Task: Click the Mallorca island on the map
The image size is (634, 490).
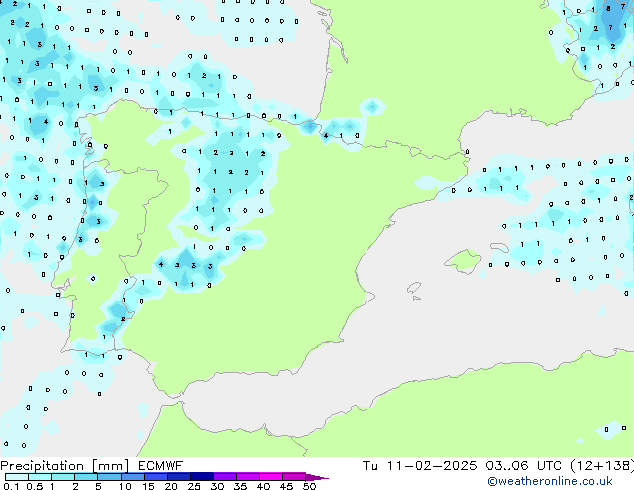Action: 463,261
